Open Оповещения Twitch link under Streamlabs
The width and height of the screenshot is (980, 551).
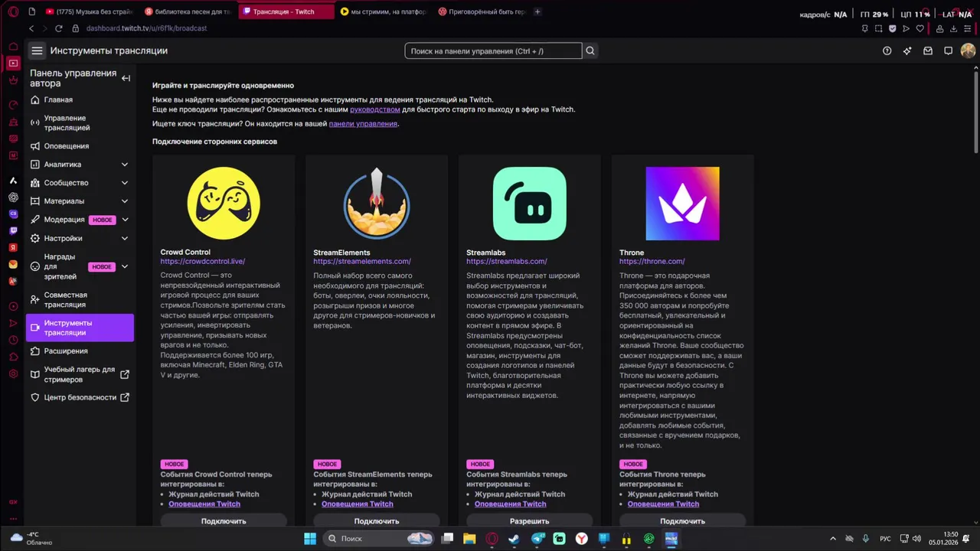click(511, 504)
